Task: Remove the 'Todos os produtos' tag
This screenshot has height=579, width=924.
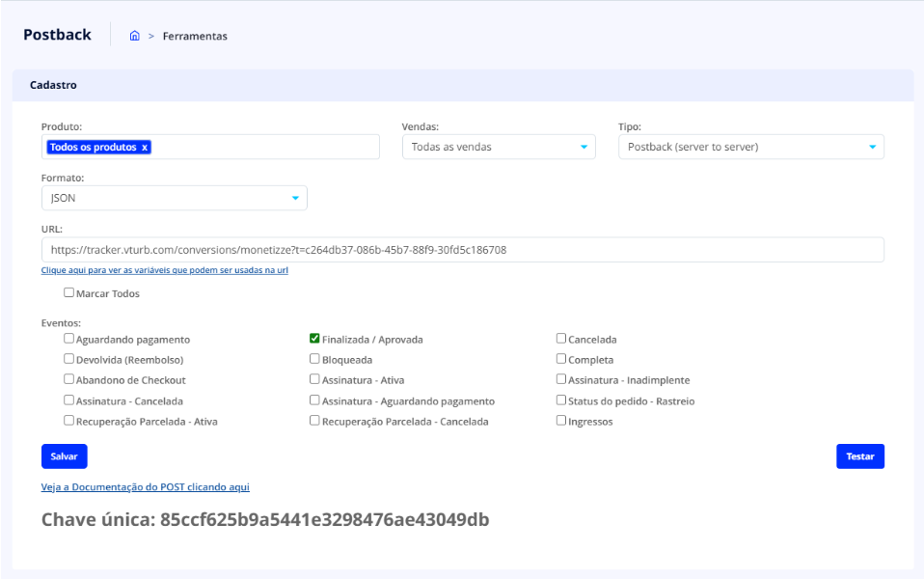Action: click(145, 147)
